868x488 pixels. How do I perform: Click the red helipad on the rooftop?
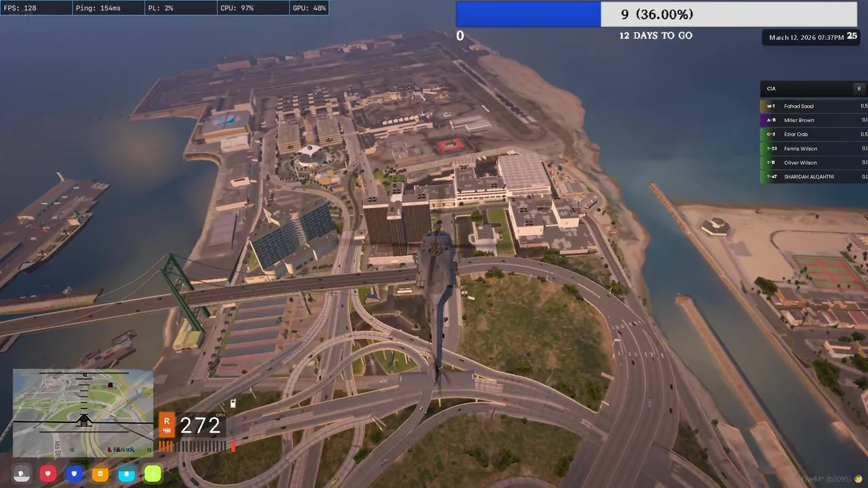point(450,145)
